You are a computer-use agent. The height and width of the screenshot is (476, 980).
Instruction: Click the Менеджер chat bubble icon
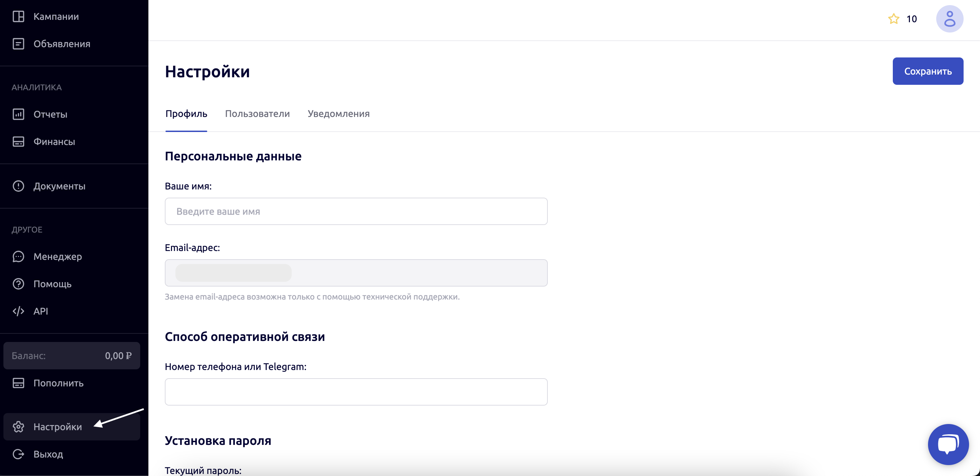click(x=18, y=256)
